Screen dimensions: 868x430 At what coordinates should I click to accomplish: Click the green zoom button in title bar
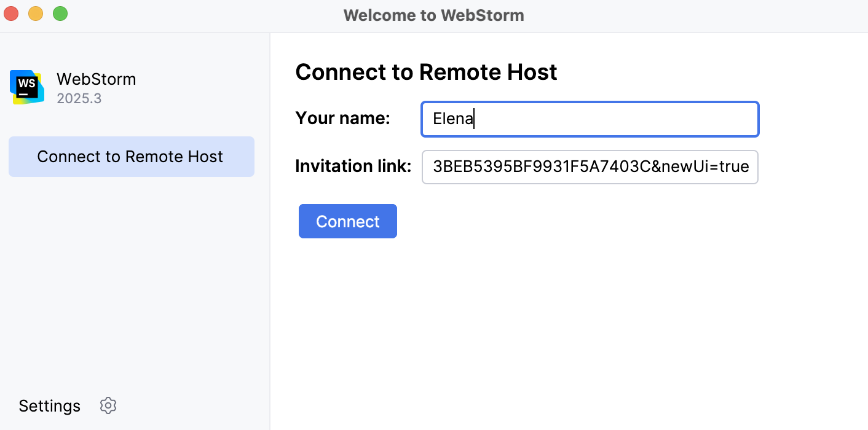(x=60, y=12)
